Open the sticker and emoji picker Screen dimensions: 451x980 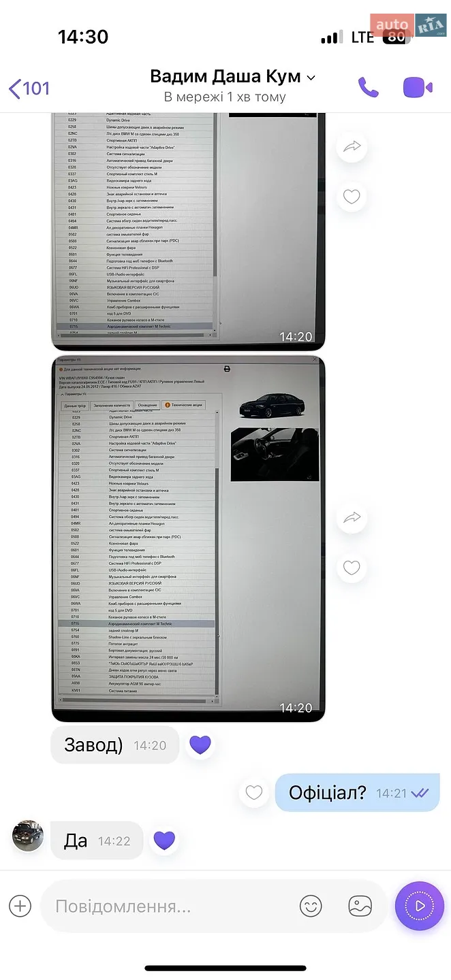point(311,906)
